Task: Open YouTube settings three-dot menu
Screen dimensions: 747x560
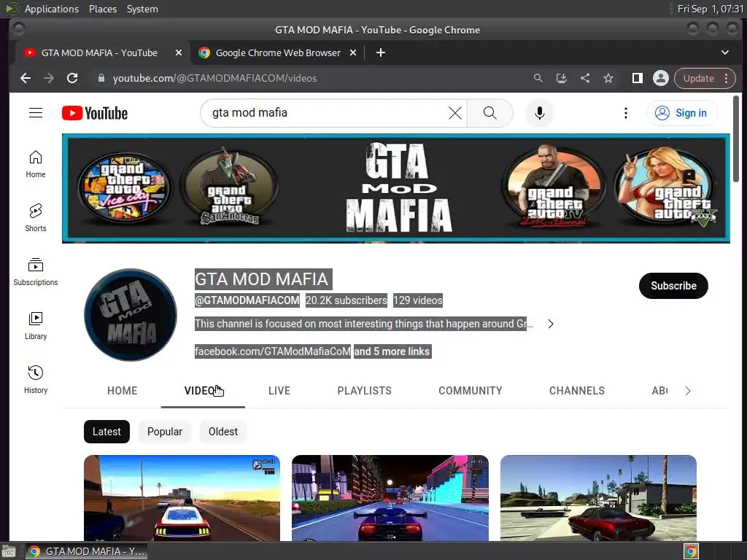Action: 625,113
